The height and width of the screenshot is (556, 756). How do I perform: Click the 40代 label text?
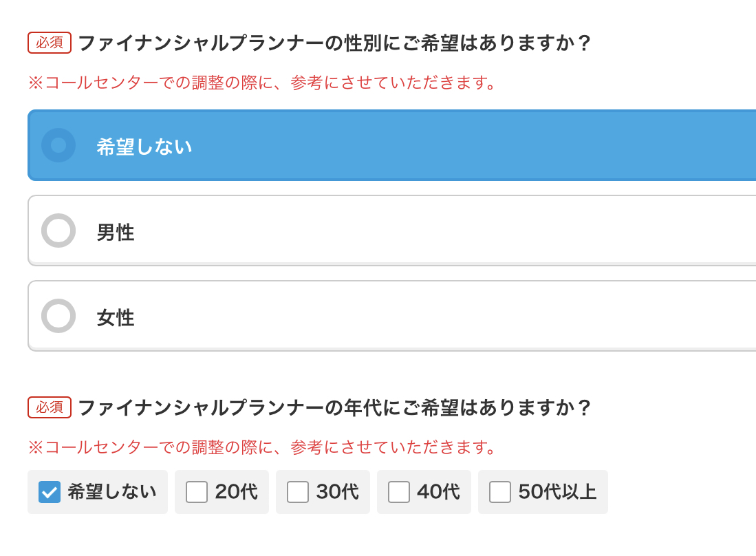tap(438, 492)
